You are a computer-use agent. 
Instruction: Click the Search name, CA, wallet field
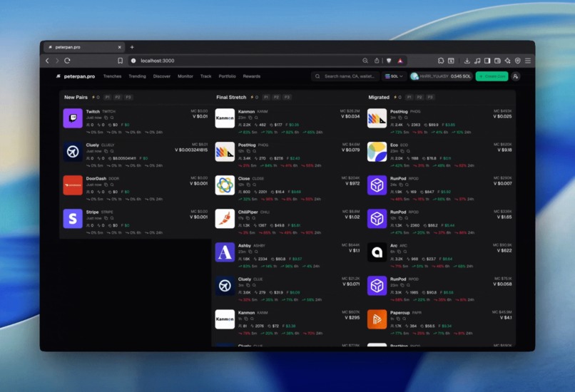345,76
